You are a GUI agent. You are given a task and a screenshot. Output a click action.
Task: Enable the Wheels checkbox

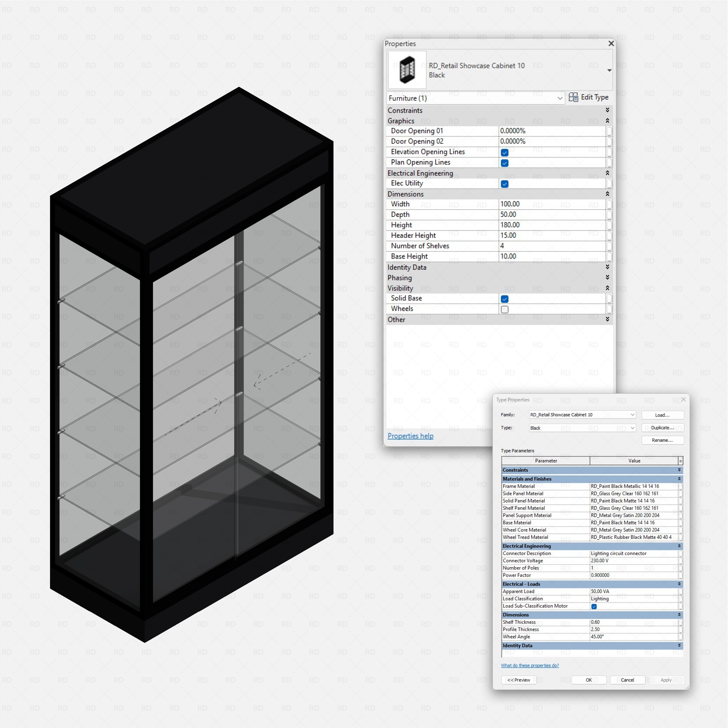pos(505,309)
